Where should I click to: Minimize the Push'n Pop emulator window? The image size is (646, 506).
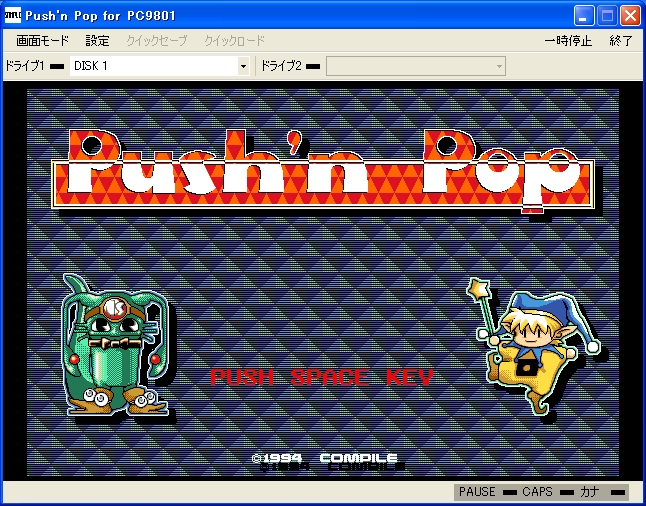[583, 16]
